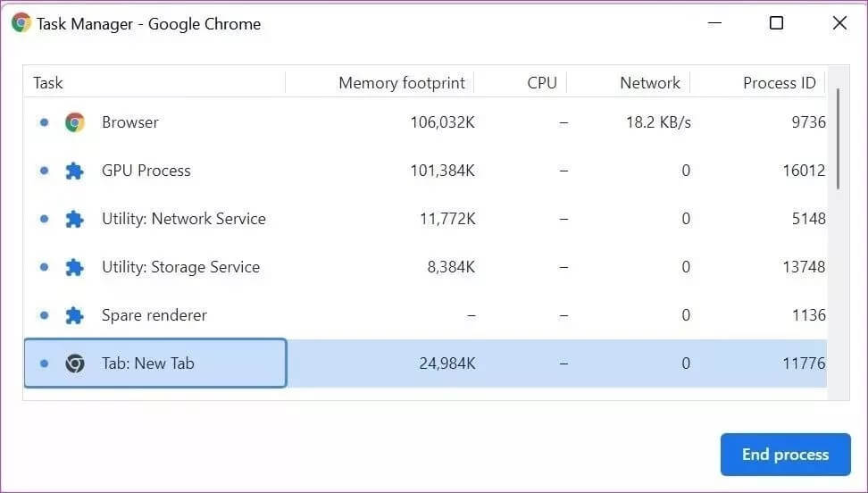The height and width of the screenshot is (493, 868).
Task: Click the Chrome icon in the Browser row
Action: point(75,122)
